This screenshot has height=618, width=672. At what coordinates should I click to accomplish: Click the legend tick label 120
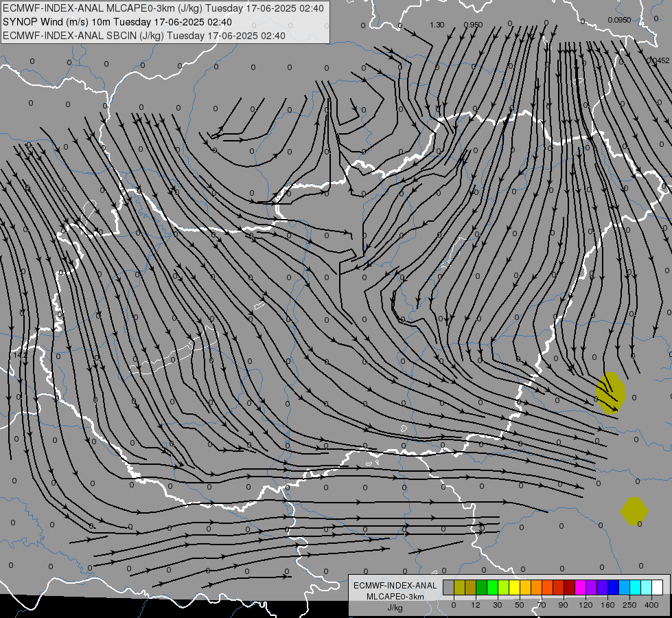coord(586,605)
